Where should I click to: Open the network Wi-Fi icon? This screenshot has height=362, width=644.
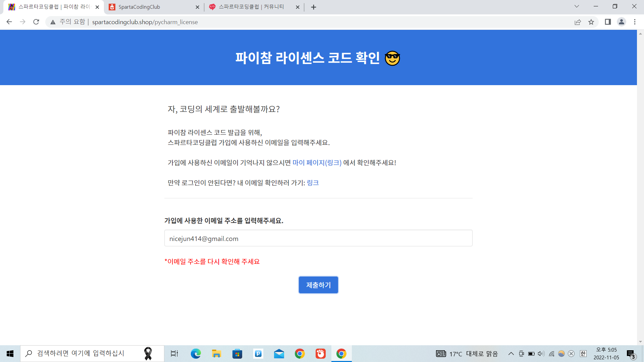tap(551, 354)
